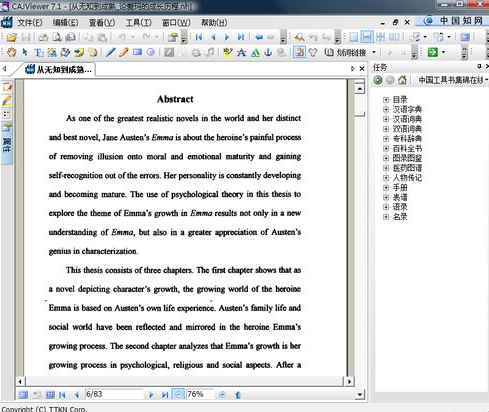Expand the 人物传记 tree node
Image resolution: width=489 pixels, height=412 pixels.
pyautogui.click(x=386, y=178)
